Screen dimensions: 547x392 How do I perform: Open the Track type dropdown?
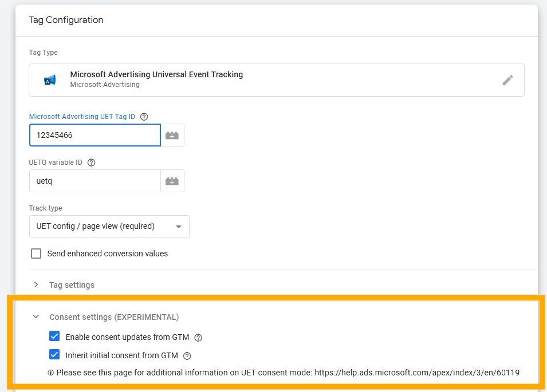pos(109,227)
